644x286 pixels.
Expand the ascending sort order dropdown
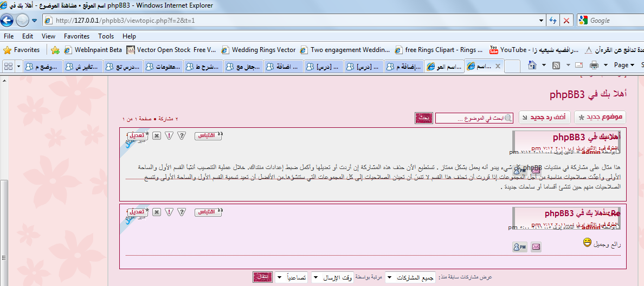292,277
